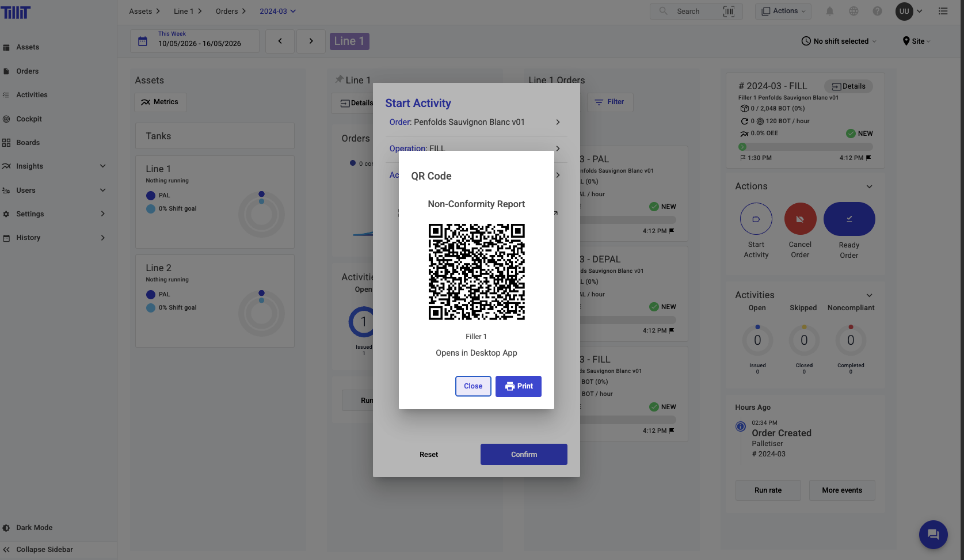The image size is (964, 560).
Task: Open Assets in the sidebar
Action: point(28,47)
